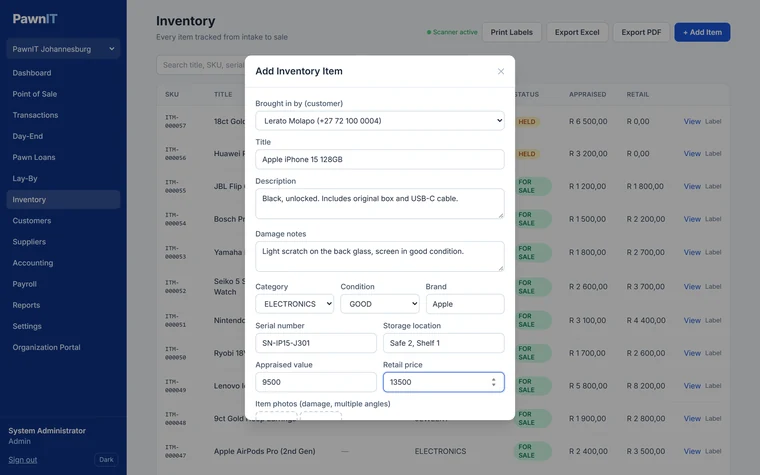Screen dimensions: 760x475
Task: Open the Category ELECTRONICS dropdown
Action: (294, 304)
